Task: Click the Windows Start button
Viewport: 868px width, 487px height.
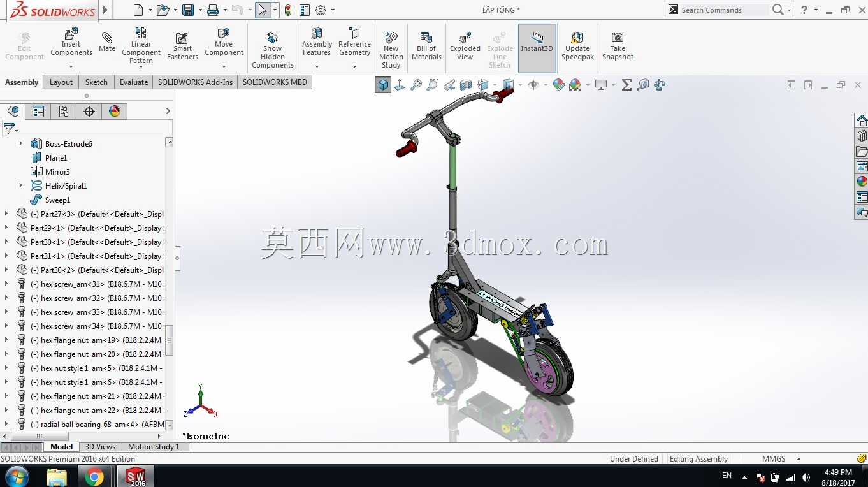Action: (16, 476)
